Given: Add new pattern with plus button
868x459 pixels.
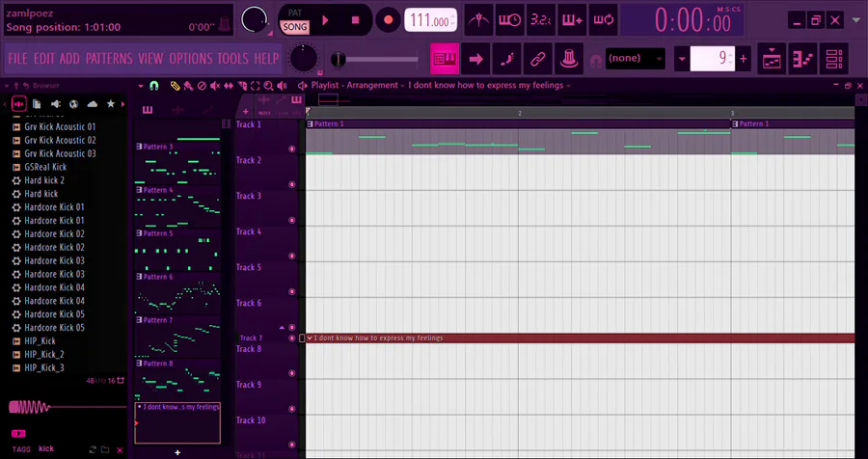Looking at the screenshot, I should 744,59.
